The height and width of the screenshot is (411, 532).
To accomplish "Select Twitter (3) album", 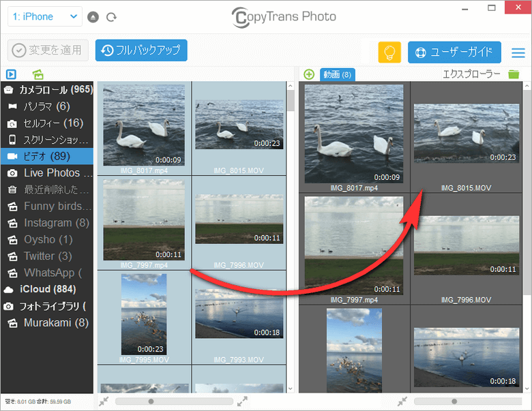I will [x=47, y=256].
